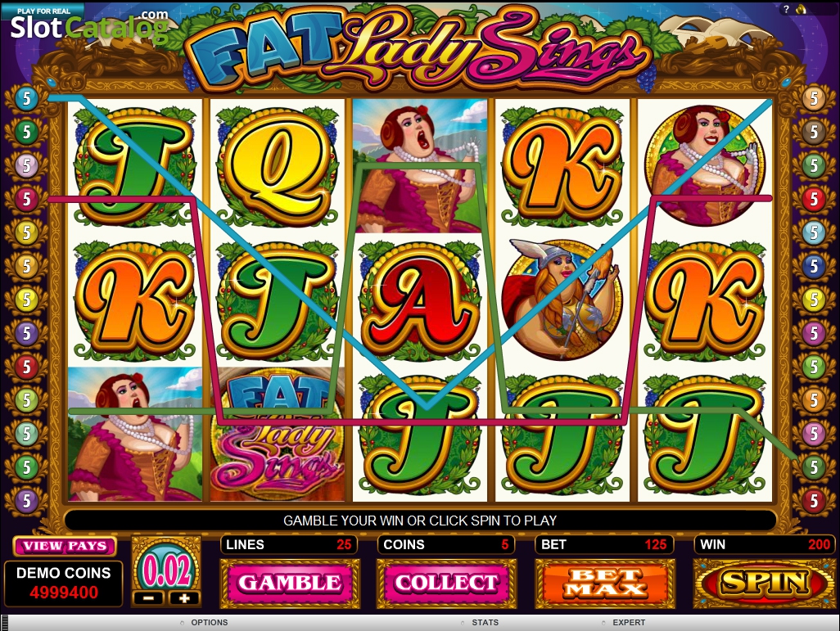This screenshot has height=631, width=840.
Task: Click the GAMBLE button
Action: point(290,583)
